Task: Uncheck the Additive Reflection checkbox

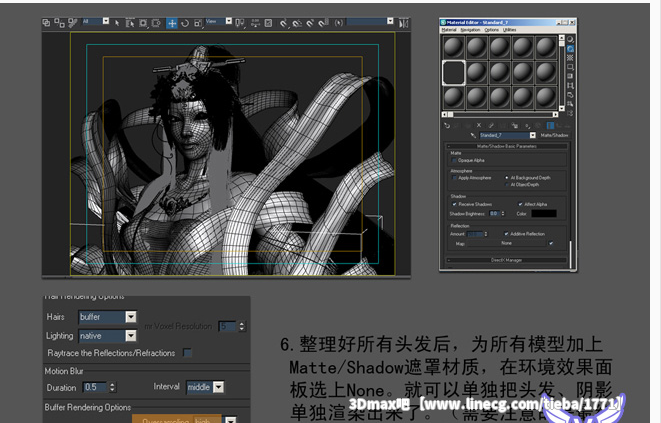Action: click(x=506, y=234)
